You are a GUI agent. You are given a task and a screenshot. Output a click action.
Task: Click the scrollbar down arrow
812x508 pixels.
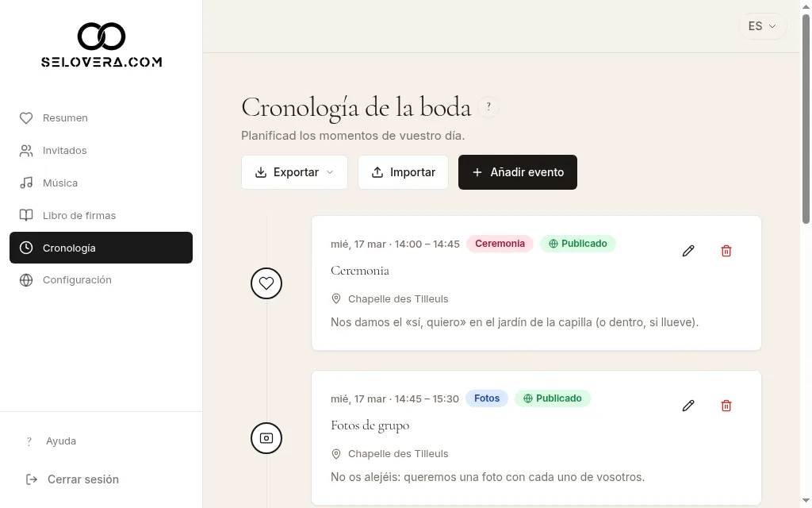click(x=806, y=502)
